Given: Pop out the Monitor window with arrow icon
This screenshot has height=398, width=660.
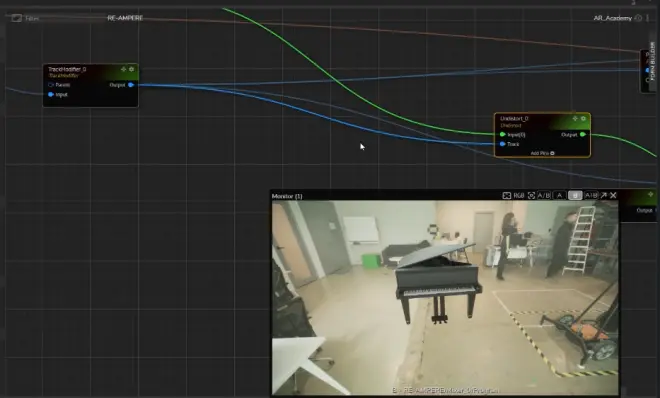Looking at the screenshot, I should 604,195.
